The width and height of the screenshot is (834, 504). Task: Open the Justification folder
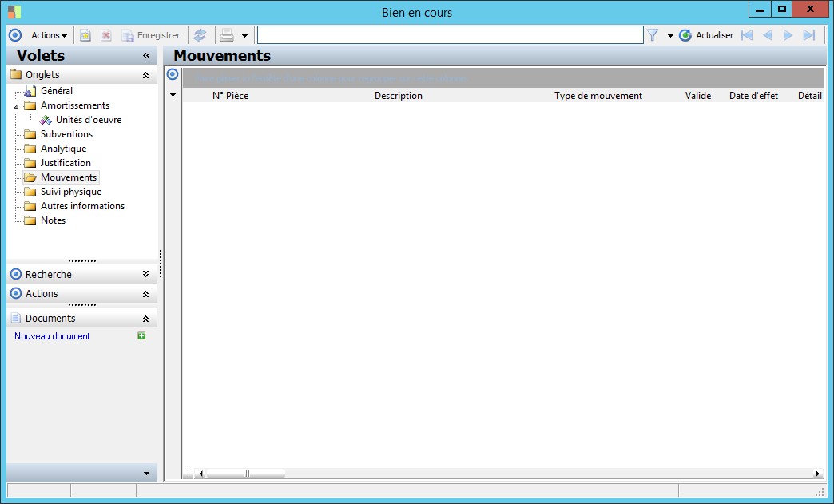[x=66, y=163]
